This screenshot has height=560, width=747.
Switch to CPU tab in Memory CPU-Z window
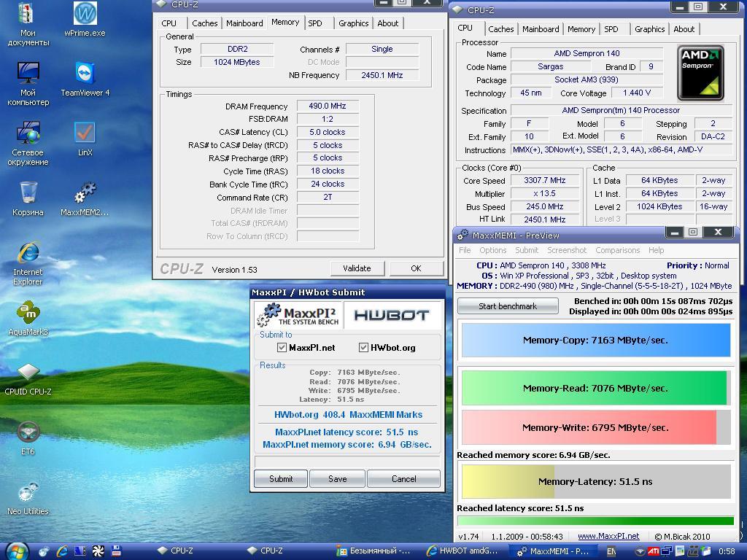click(169, 23)
